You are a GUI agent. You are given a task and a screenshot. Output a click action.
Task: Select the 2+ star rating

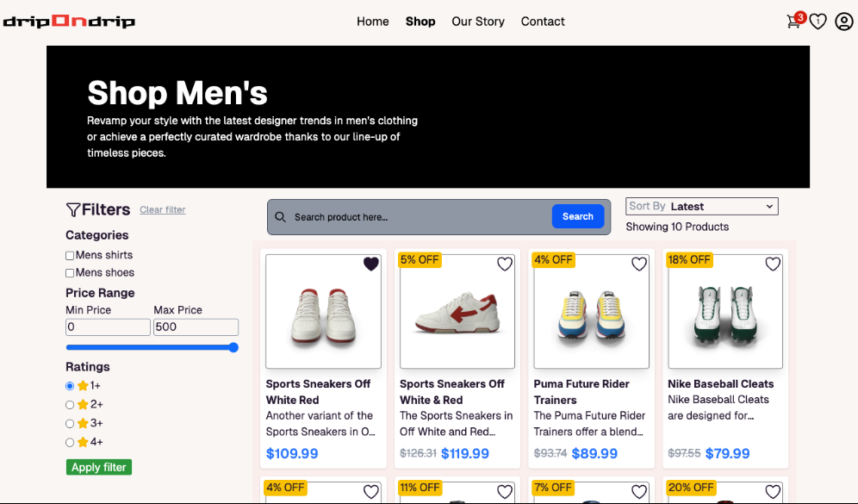pyautogui.click(x=70, y=405)
